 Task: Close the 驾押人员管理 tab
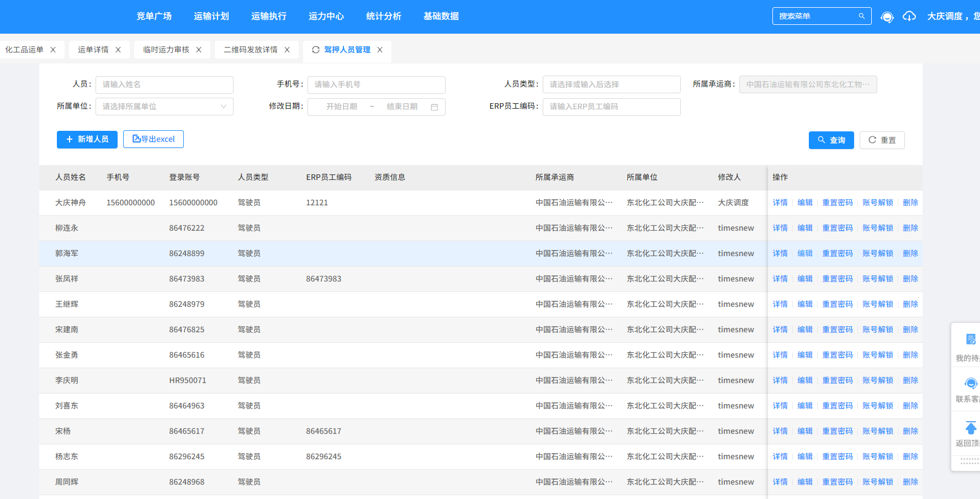(x=380, y=50)
